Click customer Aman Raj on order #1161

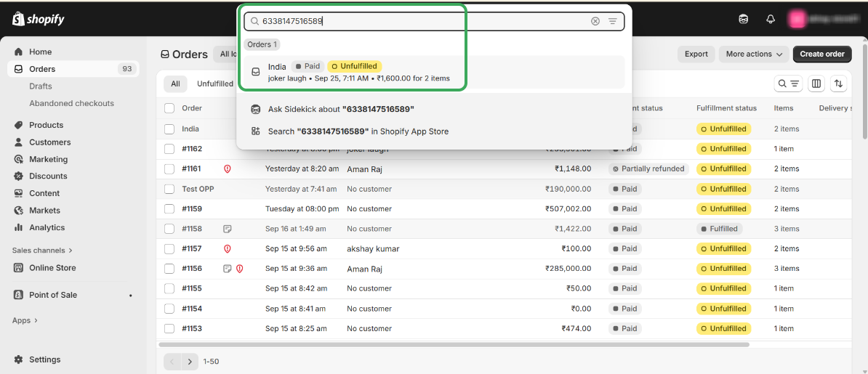365,168
